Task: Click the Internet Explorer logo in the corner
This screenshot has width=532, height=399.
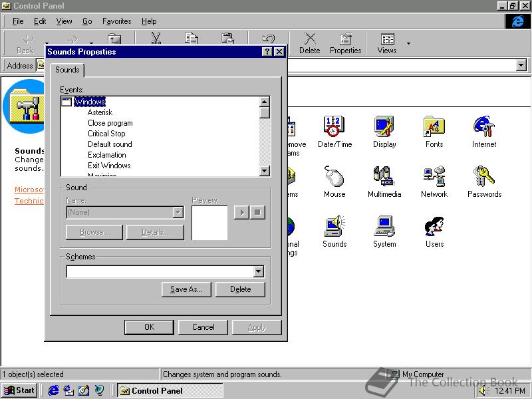Action: (x=517, y=21)
